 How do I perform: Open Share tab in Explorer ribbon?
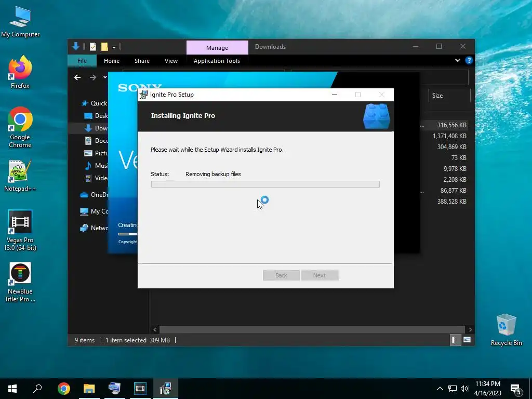click(142, 61)
